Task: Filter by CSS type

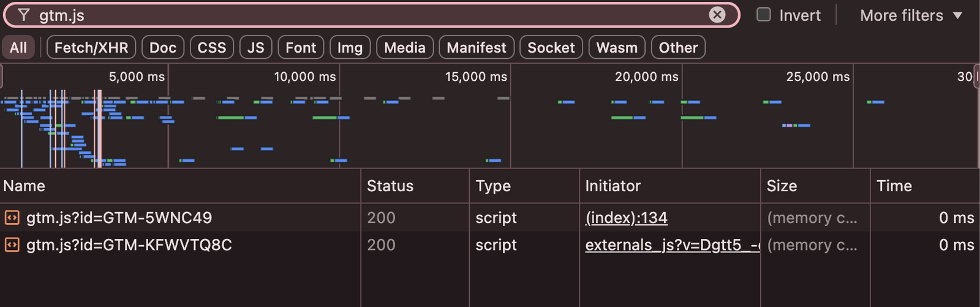Action: 211,48
